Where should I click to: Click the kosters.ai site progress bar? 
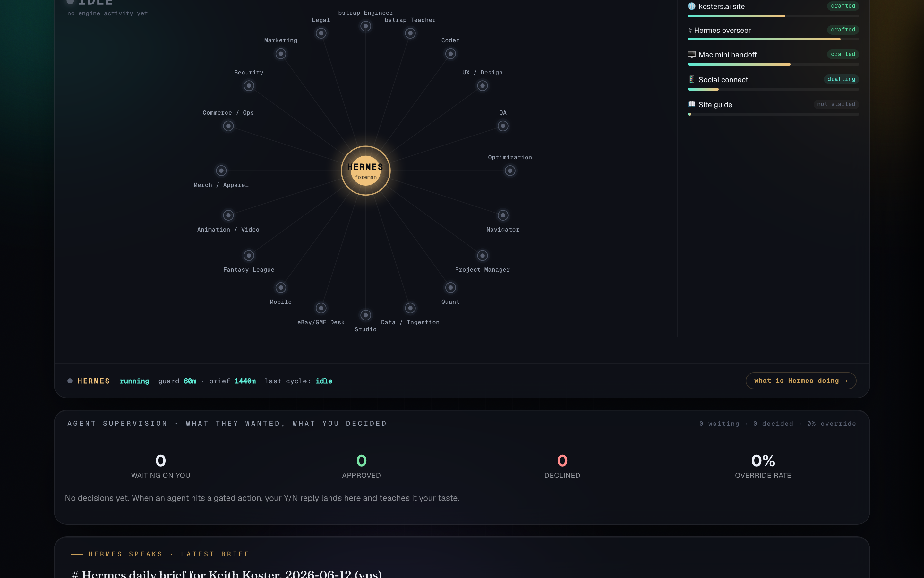[773, 16]
